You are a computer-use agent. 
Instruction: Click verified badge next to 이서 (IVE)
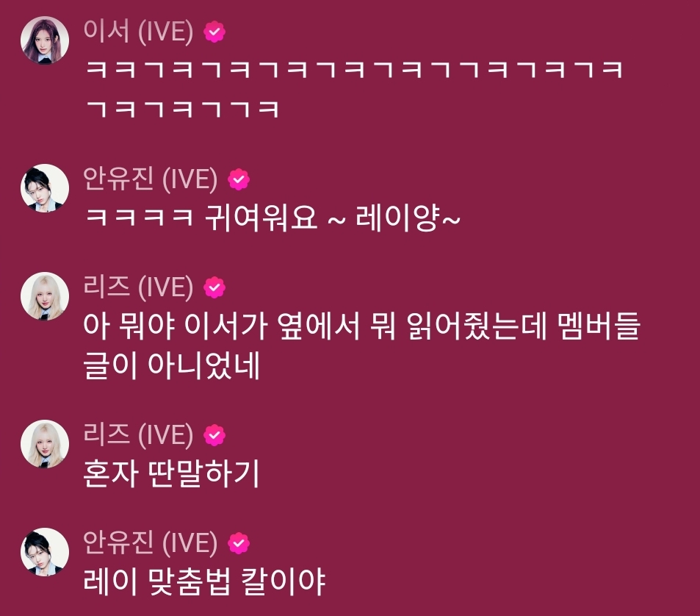(214, 32)
